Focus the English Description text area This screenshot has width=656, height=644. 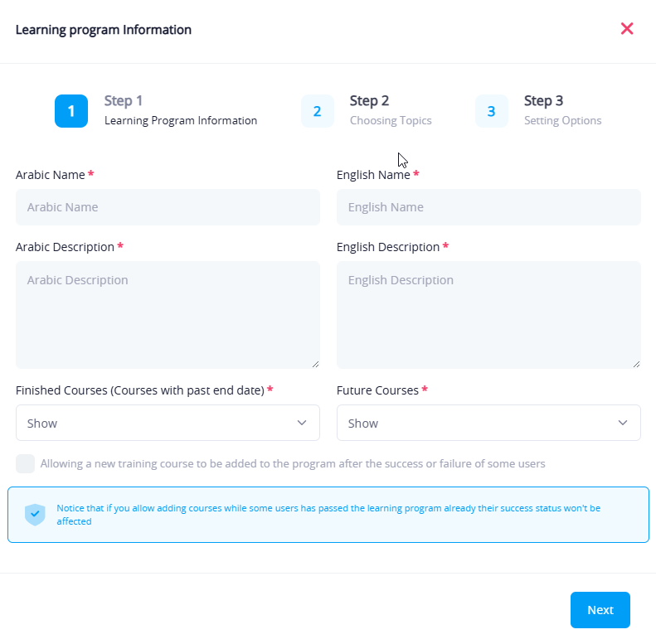point(488,315)
